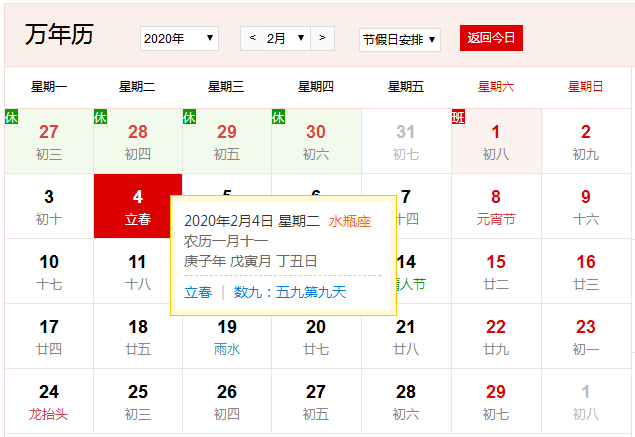Select greyed January 31 初七 cell
The width and height of the screenshot is (635, 437).
click(406, 141)
